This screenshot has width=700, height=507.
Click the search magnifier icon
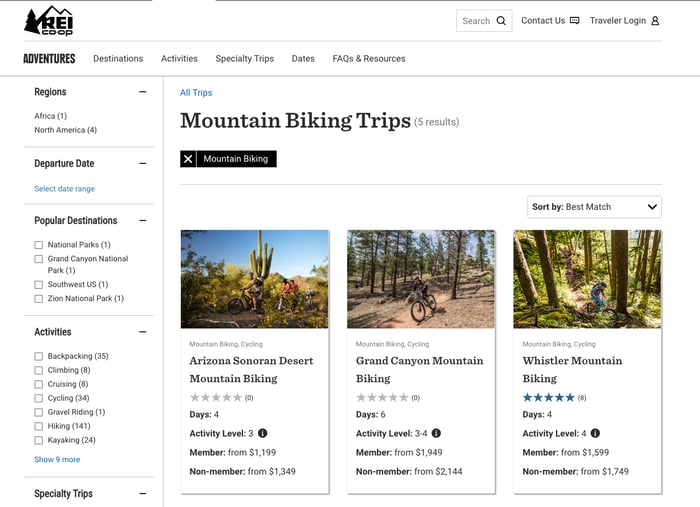click(501, 21)
